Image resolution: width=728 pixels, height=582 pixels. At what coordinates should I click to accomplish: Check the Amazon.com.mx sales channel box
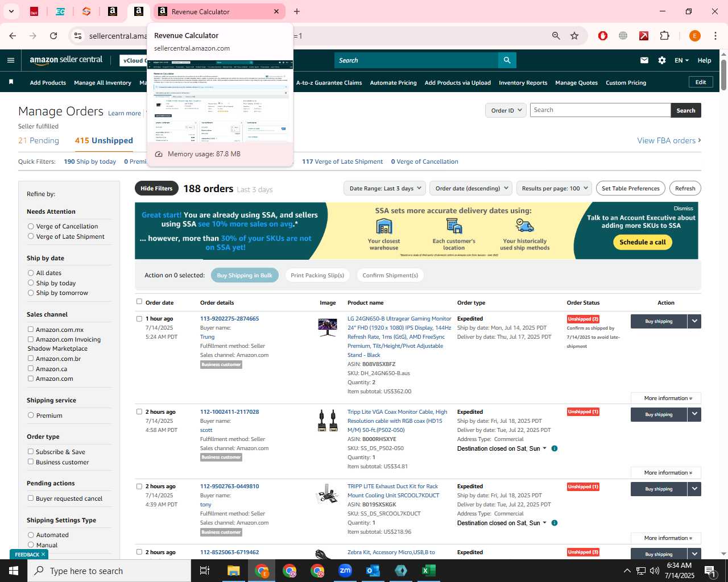coord(31,329)
